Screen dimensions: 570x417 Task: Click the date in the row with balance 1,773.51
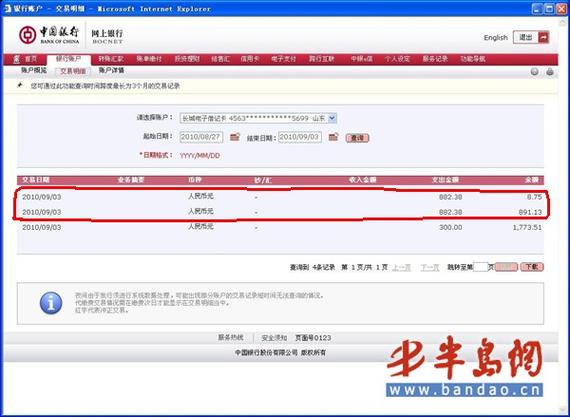point(41,227)
